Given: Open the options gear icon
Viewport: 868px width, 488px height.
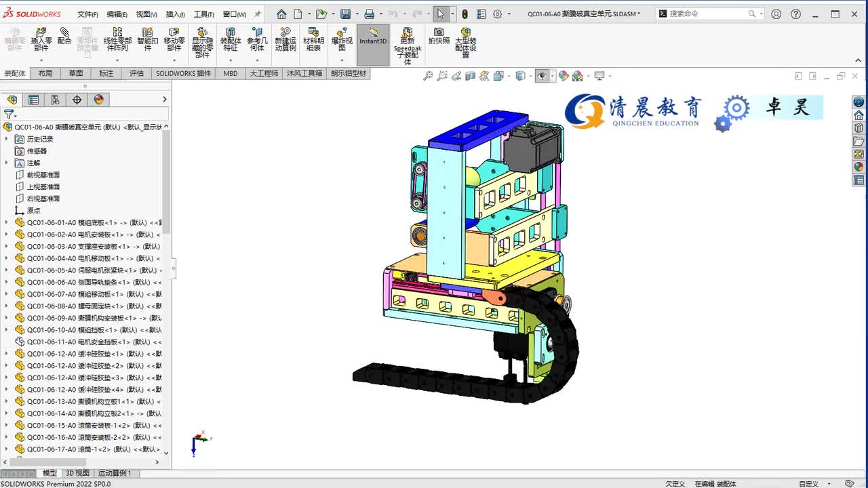Looking at the screenshot, I should pos(497,14).
